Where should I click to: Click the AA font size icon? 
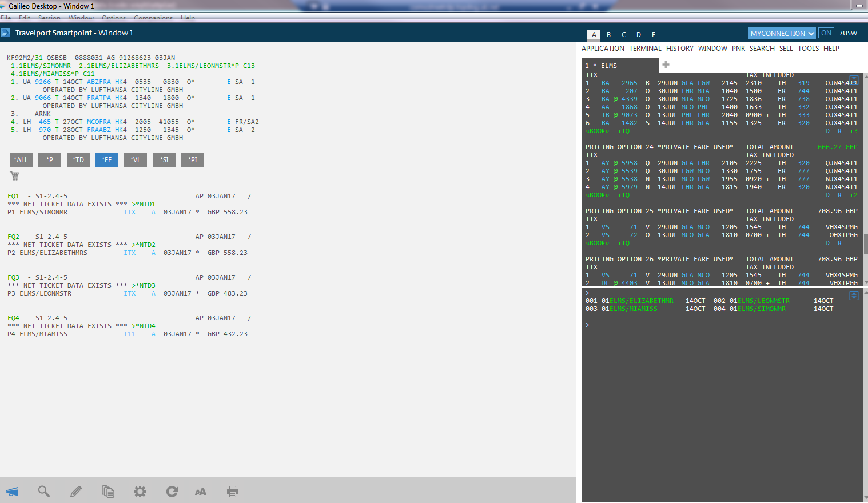pyautogui.click(x=201, y=492)
